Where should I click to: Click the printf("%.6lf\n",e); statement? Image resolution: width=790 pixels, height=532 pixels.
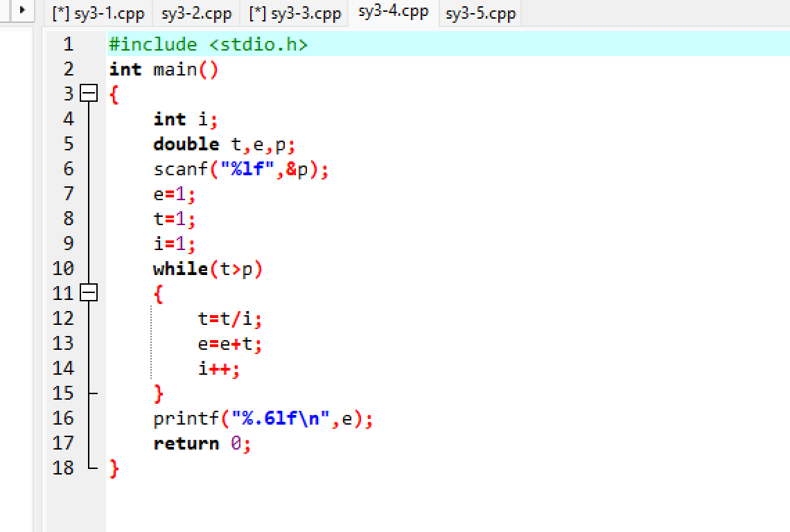point(263,418)
